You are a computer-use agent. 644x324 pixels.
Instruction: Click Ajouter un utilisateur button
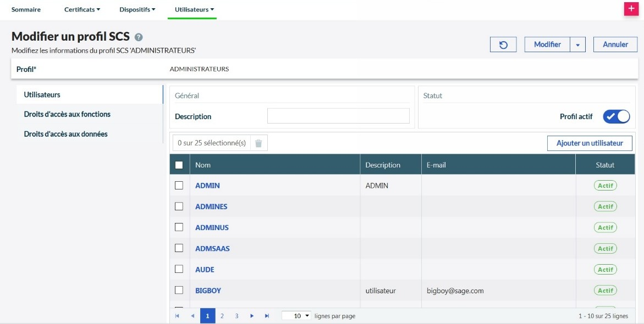click(x=590, y=143)
